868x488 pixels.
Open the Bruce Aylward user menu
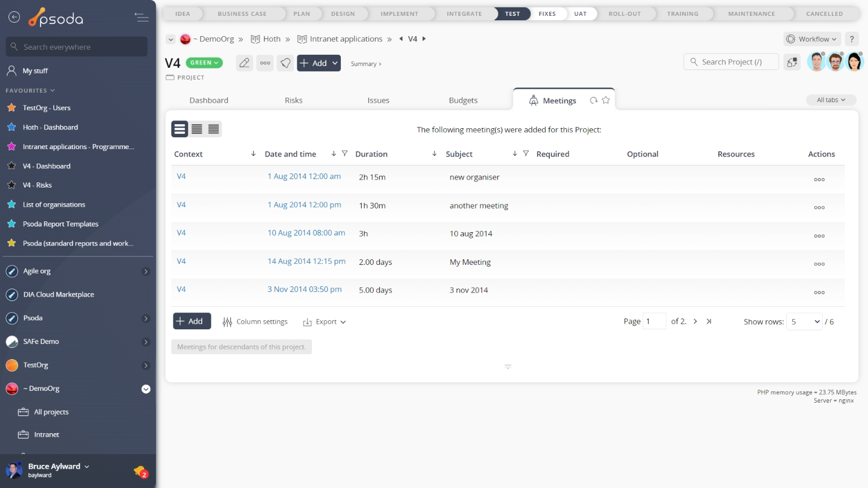(x=59, y=467)
